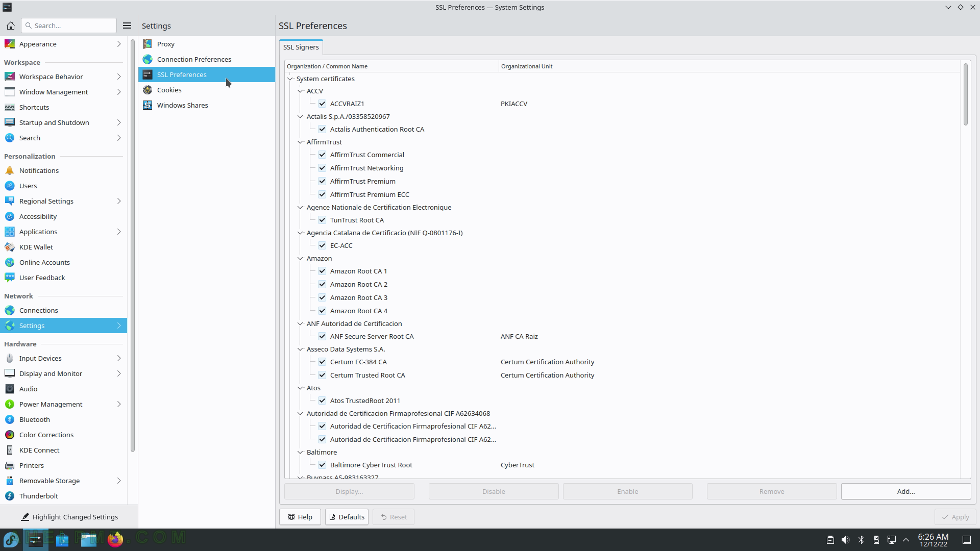Open Display and Monitor category
Image resolution: width=980 pixels, height=551 pixels.
coord(63,373)
